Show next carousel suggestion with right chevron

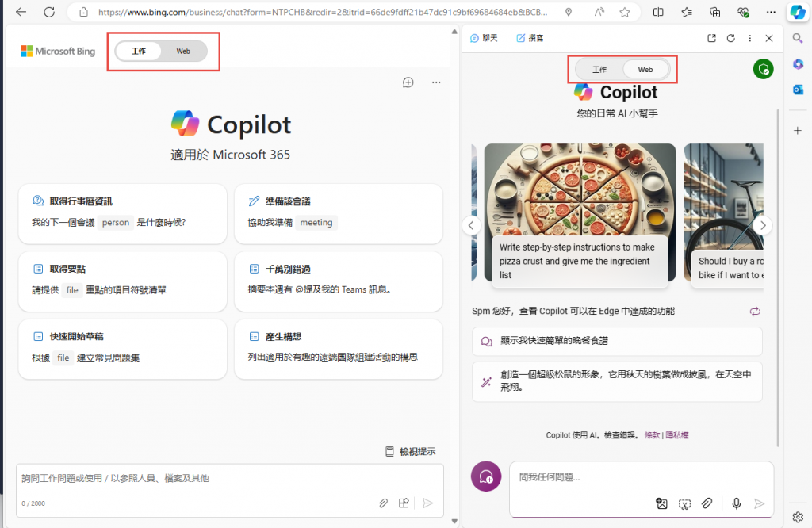pyautogui.click(x=763, y=225)
